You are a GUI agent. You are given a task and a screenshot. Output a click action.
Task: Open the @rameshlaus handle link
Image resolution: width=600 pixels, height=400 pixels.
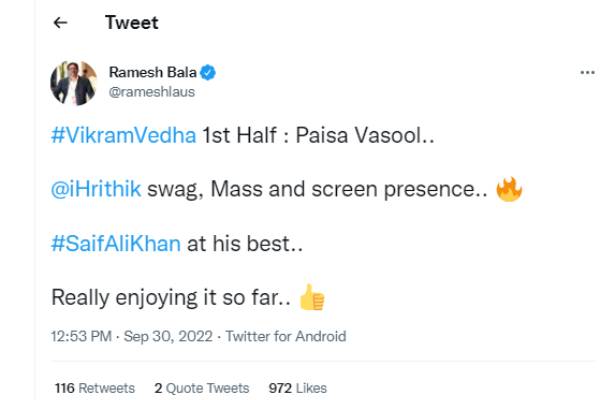[151, 91]
